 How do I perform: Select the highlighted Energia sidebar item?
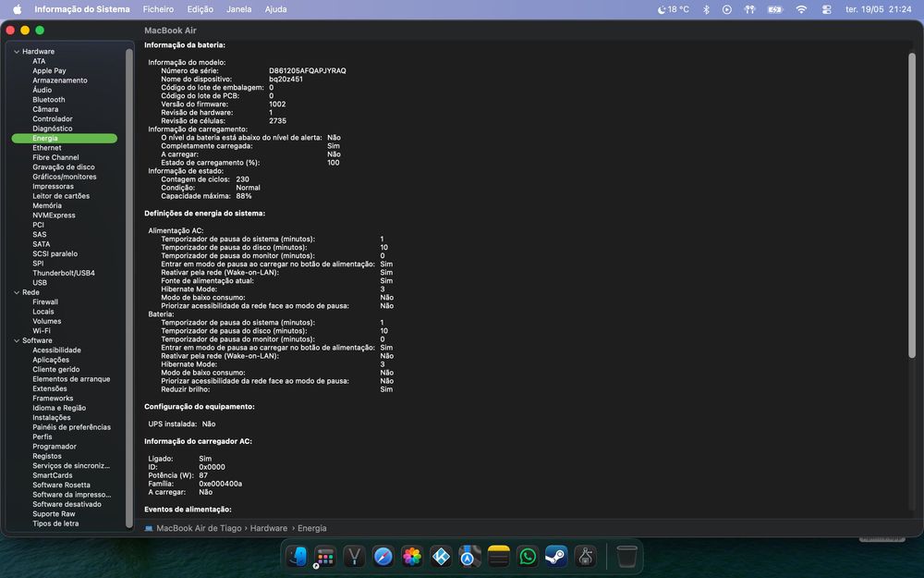(x=65, y=138)
